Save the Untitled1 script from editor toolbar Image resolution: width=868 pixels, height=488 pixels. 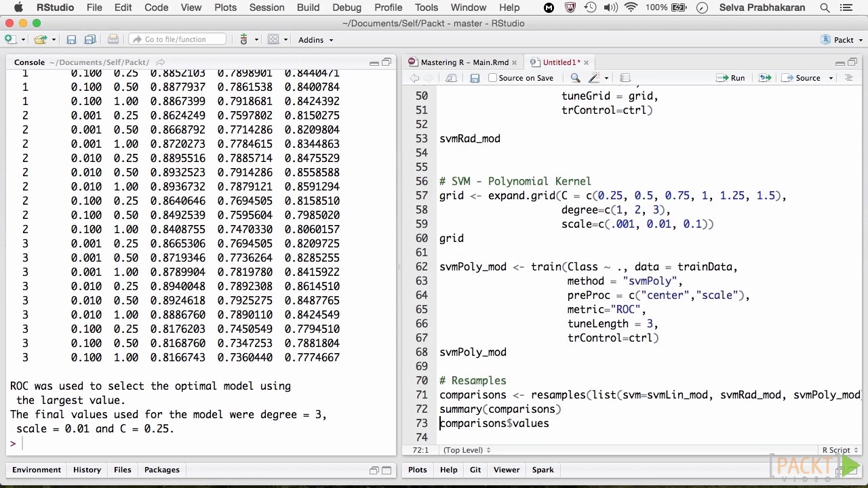[475, 78]
